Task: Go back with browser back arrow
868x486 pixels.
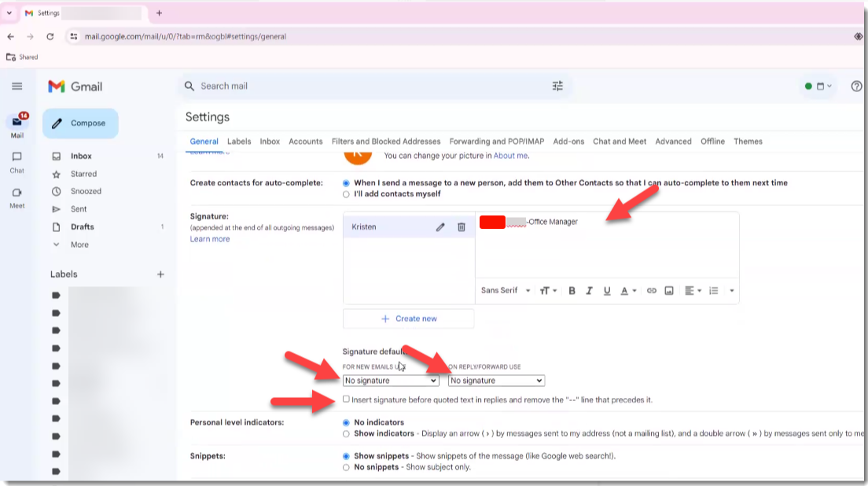Action: (x=10, y=36)
